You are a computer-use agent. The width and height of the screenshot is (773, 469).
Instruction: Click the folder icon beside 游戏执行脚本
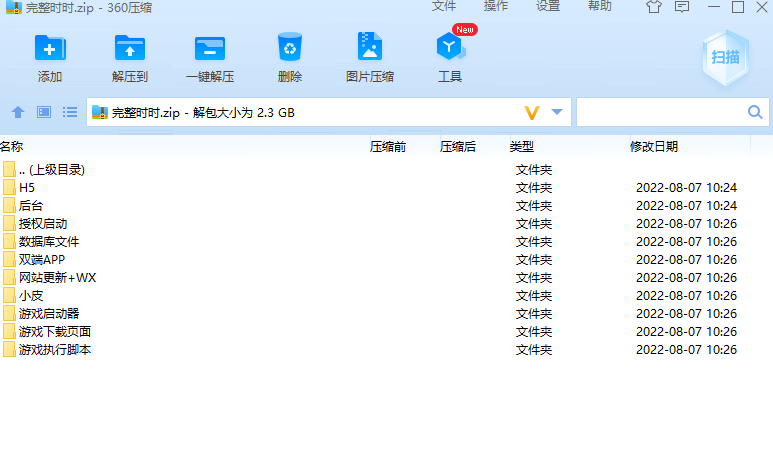pyautogui.click(x=9, y=350)
